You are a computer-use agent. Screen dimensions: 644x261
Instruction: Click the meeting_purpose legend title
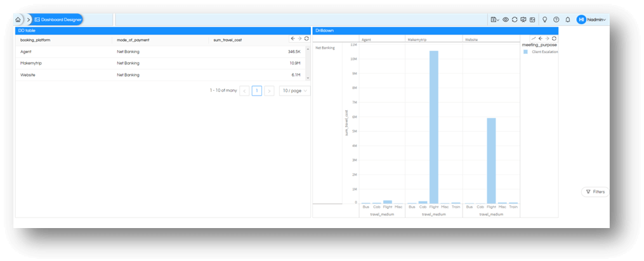click(539, 45)
